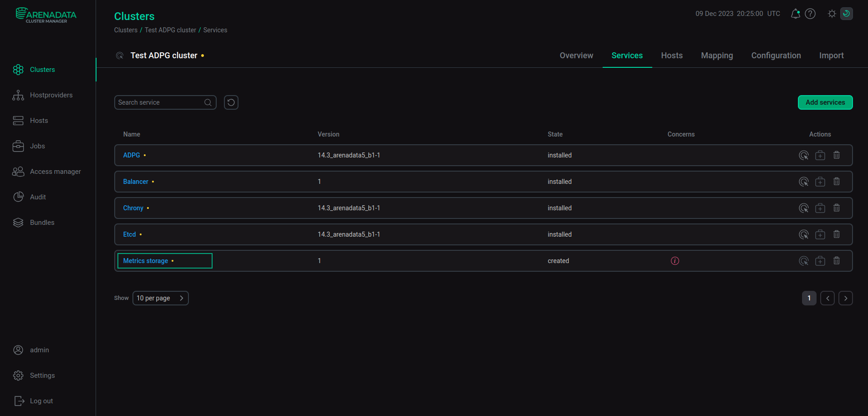Open Access manager in the sidebar
Screen dimensions: 868x416
tap(48, 172)
